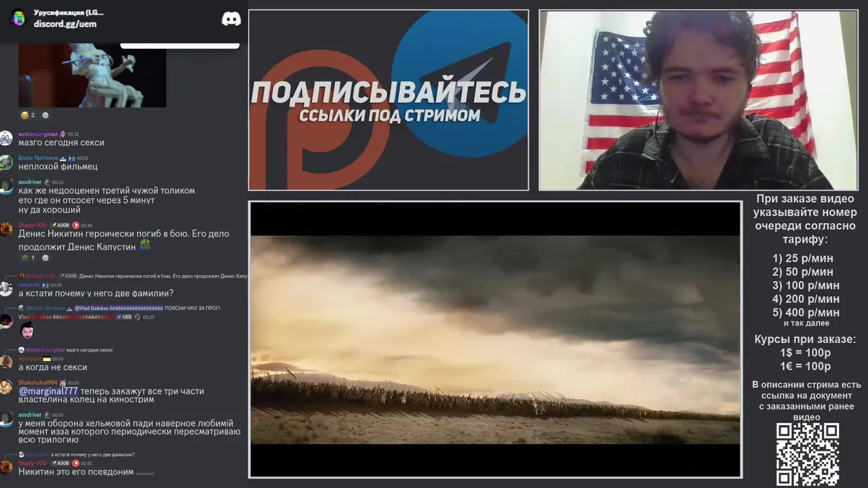Open Shady-705- avatar by the Денис Никитин message

tap(6, 229)
